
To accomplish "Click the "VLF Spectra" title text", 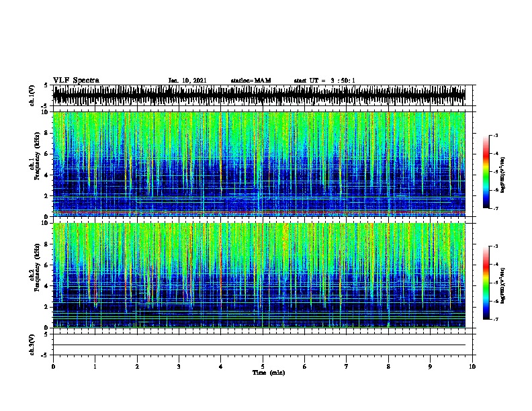I will tap(77, 81).
